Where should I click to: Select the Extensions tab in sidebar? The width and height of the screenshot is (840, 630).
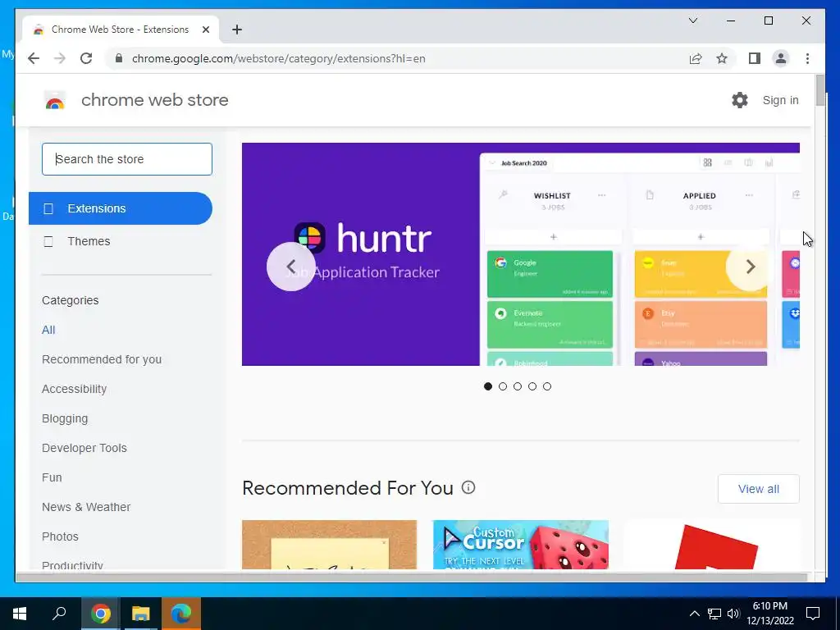(x=121, y=208)
